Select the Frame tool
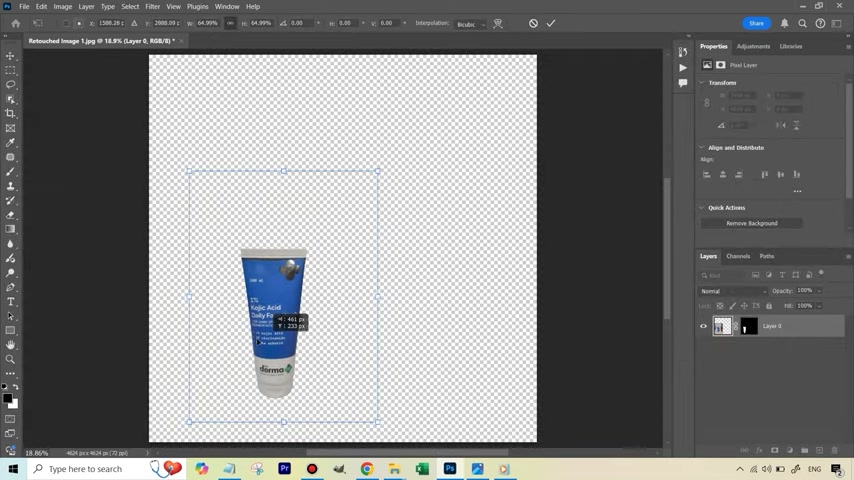Image resolution: width=854 pixels, height=480 pixels. [10, 129]
